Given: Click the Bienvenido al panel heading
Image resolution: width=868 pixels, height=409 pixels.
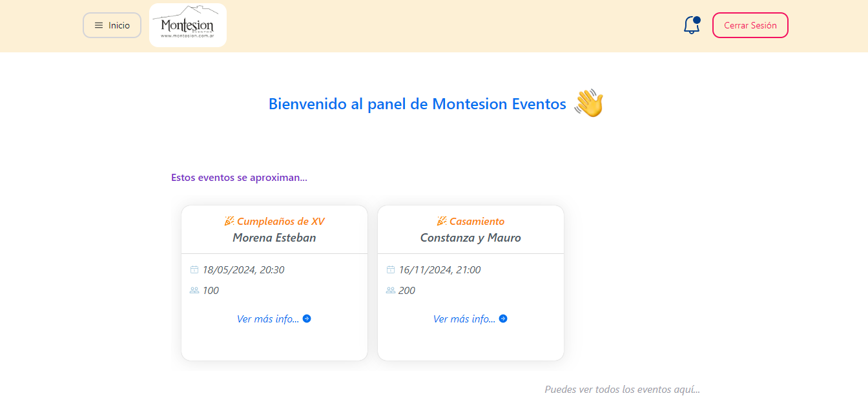Looking at the screenshot, I should [417, 104].
